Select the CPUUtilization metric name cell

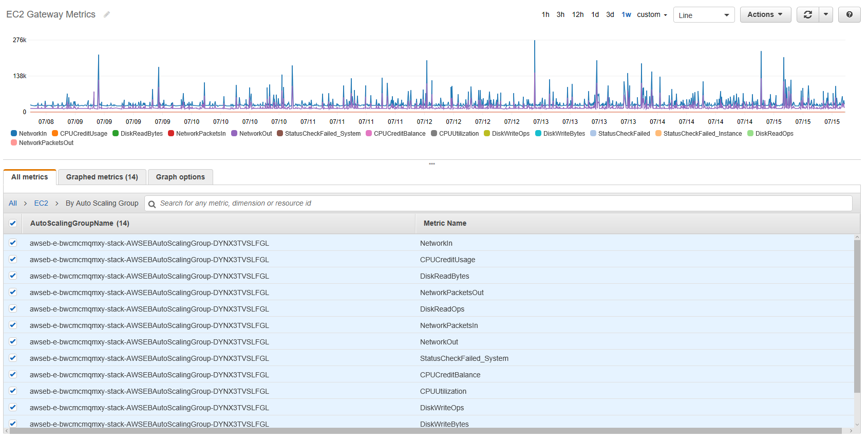[x=443, y=391]
